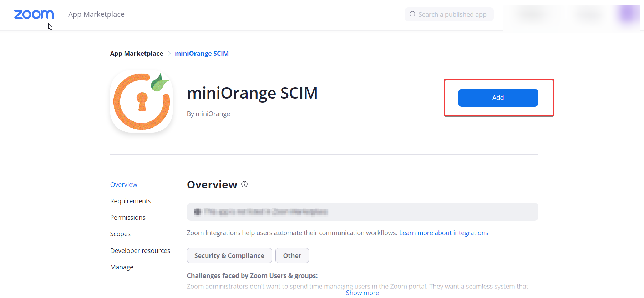Click the miniOrange SCIM app logo

coord(141,101)
